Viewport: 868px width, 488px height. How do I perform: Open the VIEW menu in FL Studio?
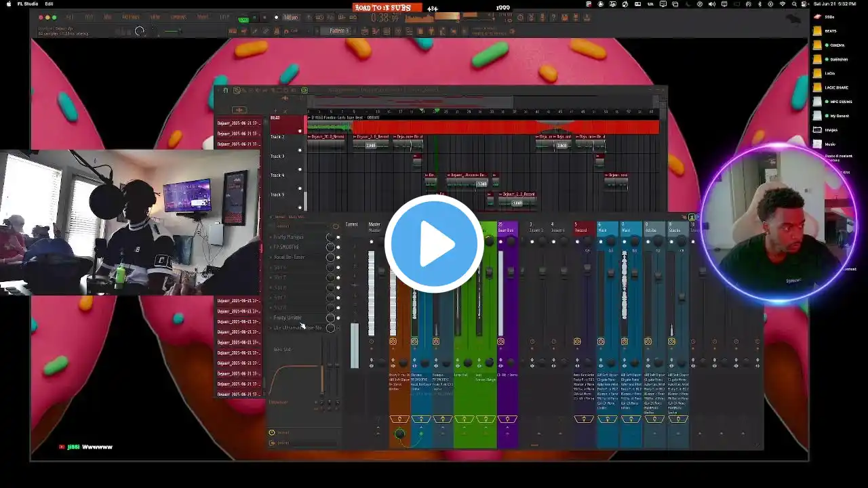tap(155, 17)
